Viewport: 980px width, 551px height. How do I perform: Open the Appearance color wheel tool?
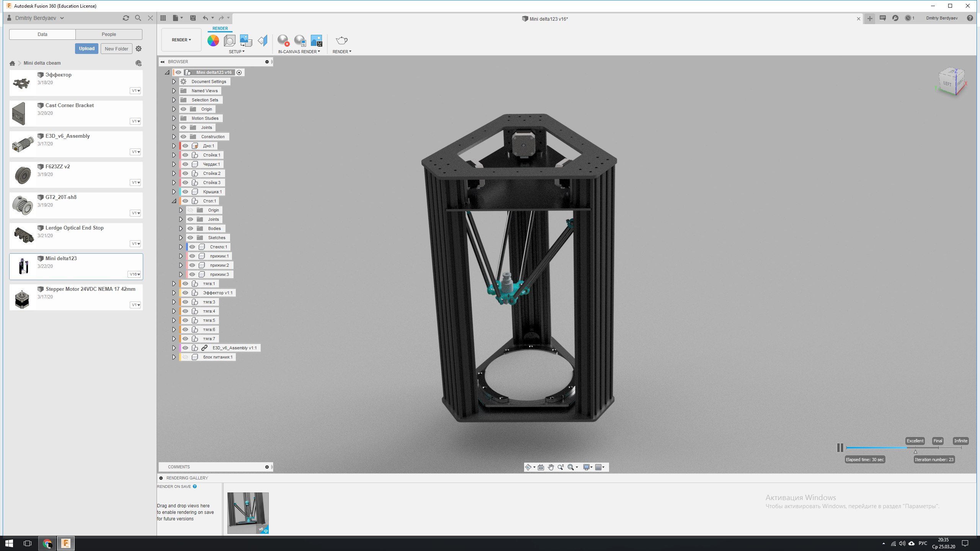(x=213, y=40)
